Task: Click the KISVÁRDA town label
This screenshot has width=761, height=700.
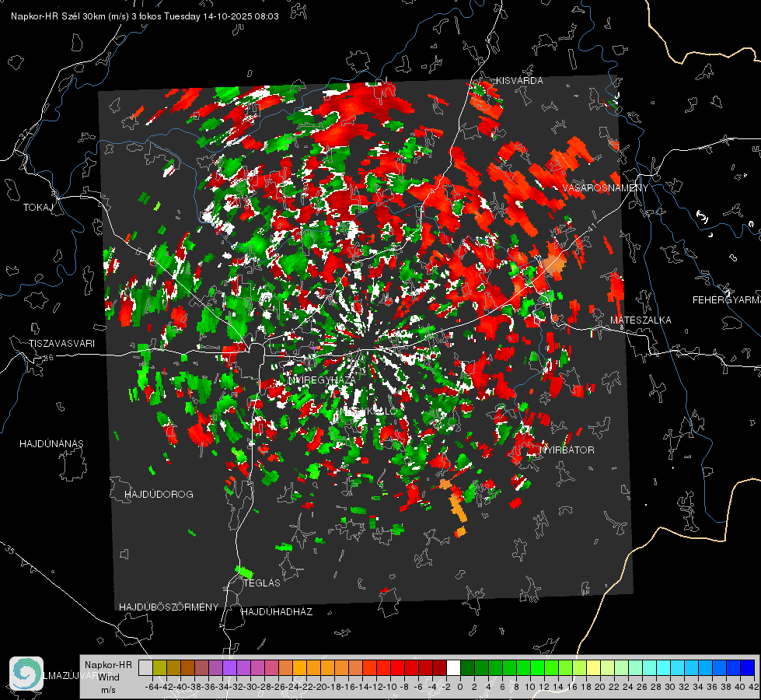Action: pos(519,81)
